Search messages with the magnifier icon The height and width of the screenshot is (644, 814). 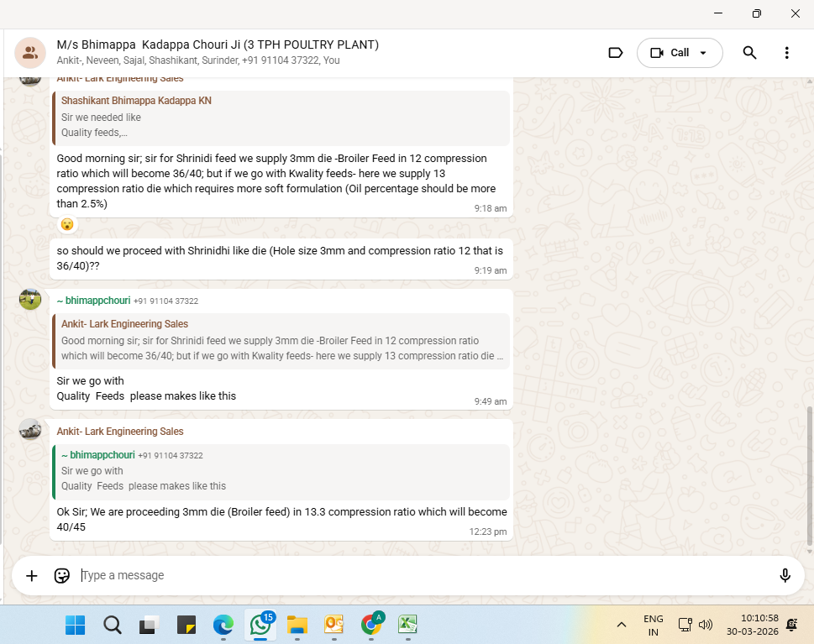point(749,53)
